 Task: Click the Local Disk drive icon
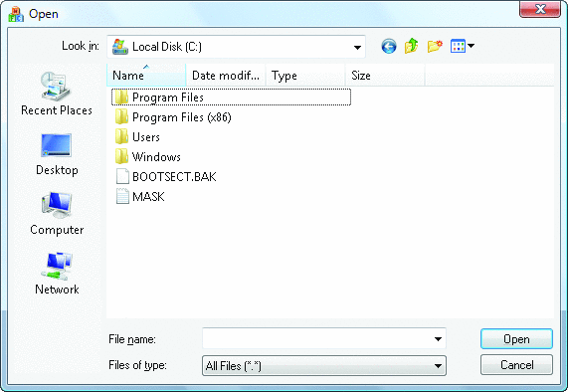(x=120, y=47)
